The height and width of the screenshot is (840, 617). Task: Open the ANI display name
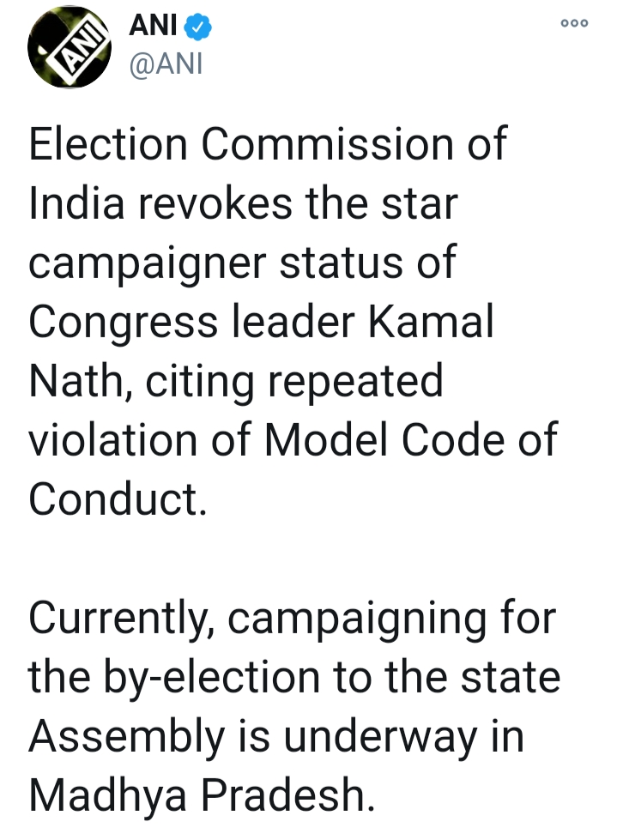[x=154, y=26]
